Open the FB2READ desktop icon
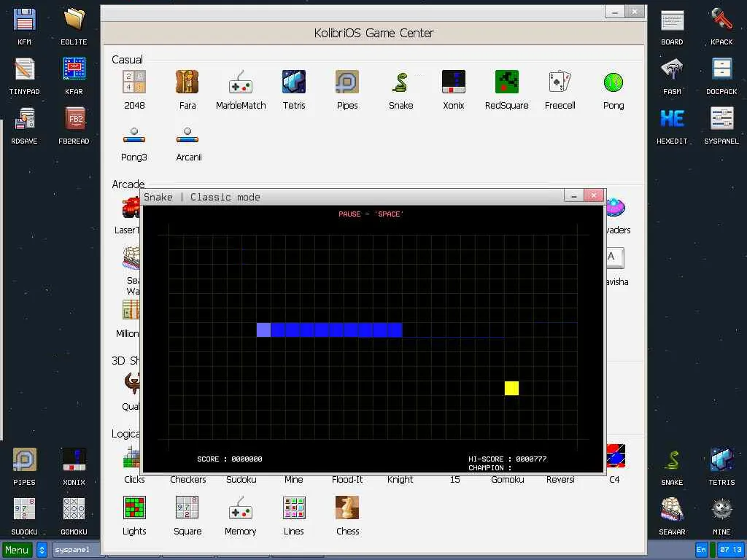Screen dimensions: 747x560 [x=74, y=119]
